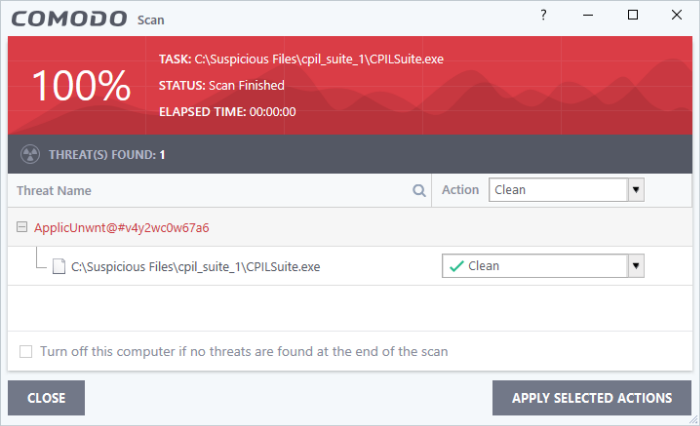Screen dimensions: 700x426
Task: Open the Clean action dropdown for CPILSuite.exe
Action: pyautogui.click(x=543, y=266)
